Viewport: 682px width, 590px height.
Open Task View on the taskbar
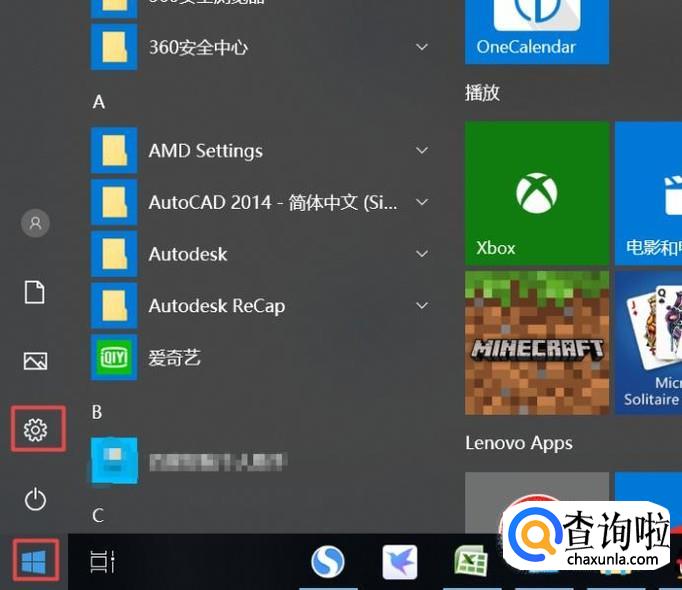click(x=103, y=563)
